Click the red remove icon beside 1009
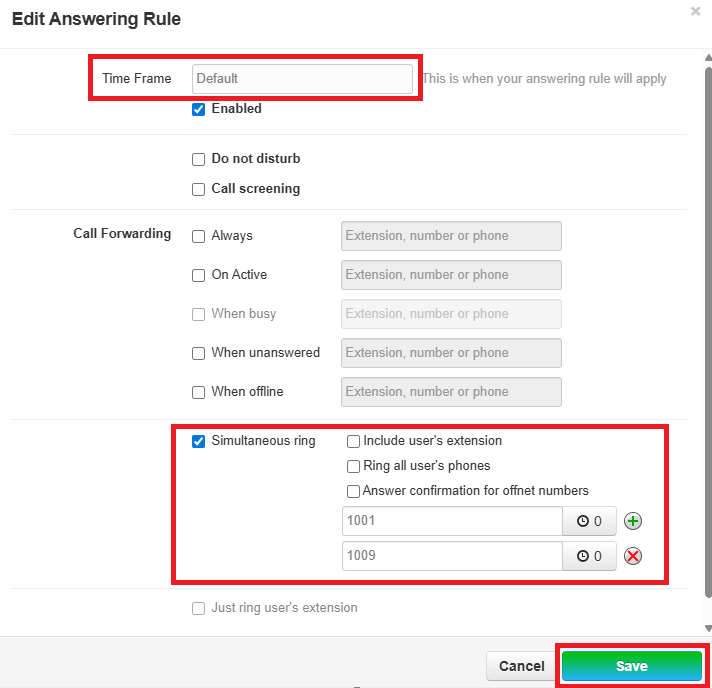The height and width of the screenshot is (688, 712). (632, 556)
